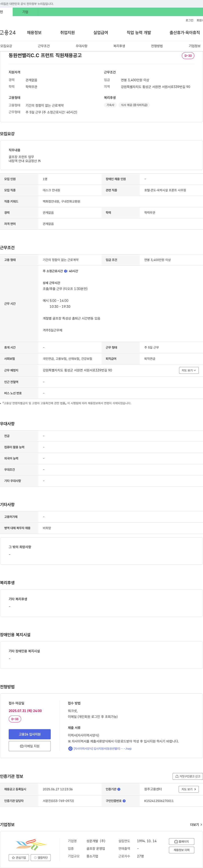Click the deadline text 2025.07.31 (목) 24:00
Viewport: 203px width, 868px height.
25,711
